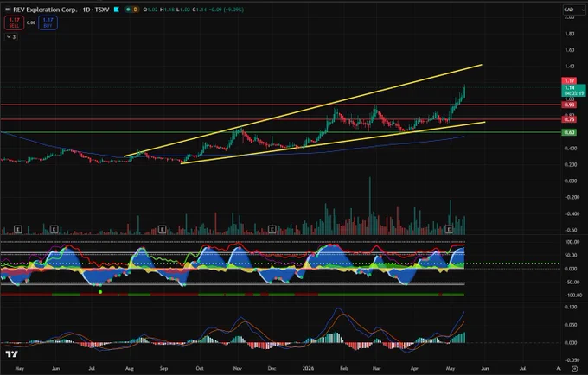588x375 pixels.
Task: Click the green 1.14 last price label
Action: click(x=574, y=90)
